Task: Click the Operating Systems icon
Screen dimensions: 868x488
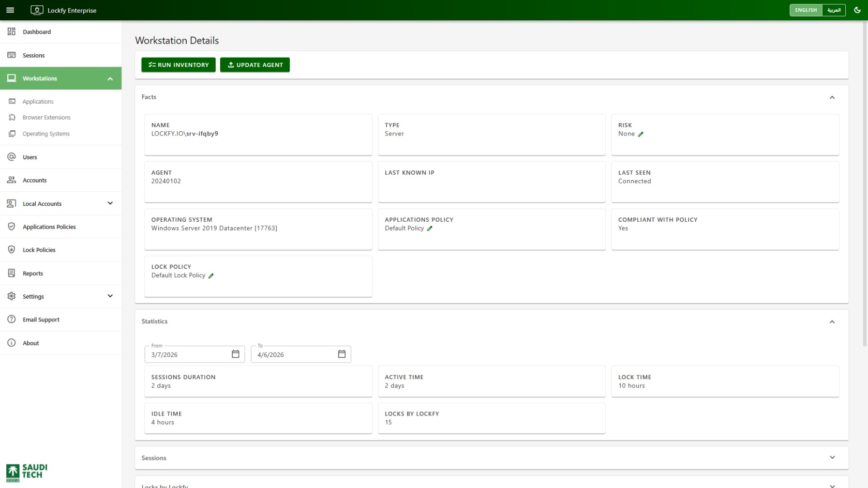Action: pos(12,134)
